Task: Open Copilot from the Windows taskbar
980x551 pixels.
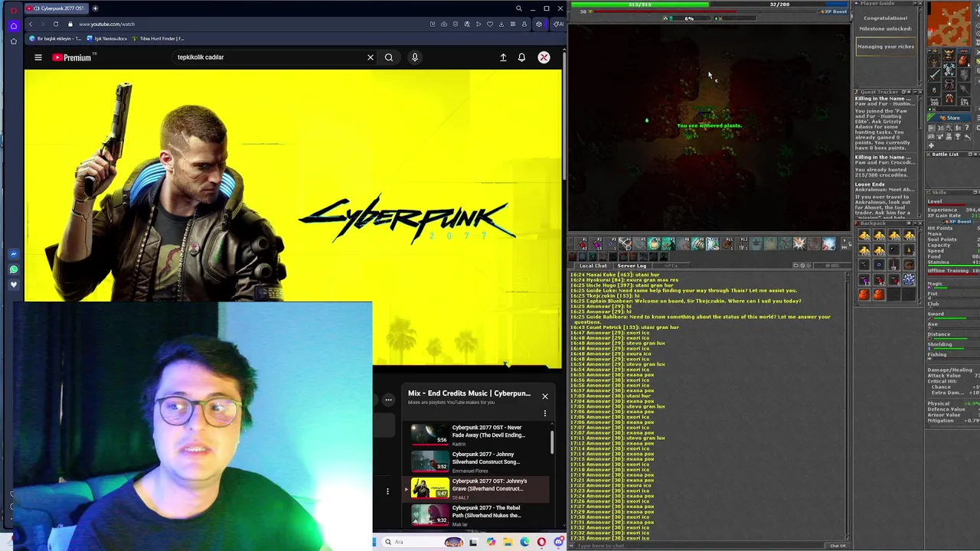Action: (x=491, y=542)
